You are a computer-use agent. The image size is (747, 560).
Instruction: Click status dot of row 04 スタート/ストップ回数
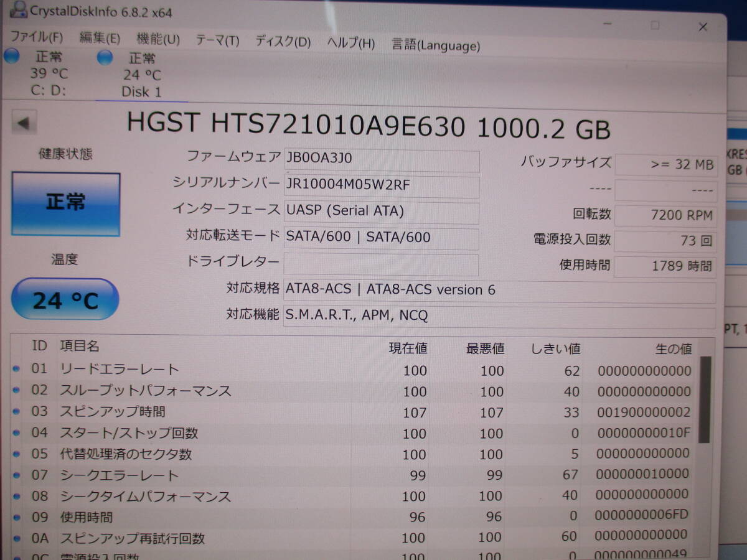(x=16, y=433)
